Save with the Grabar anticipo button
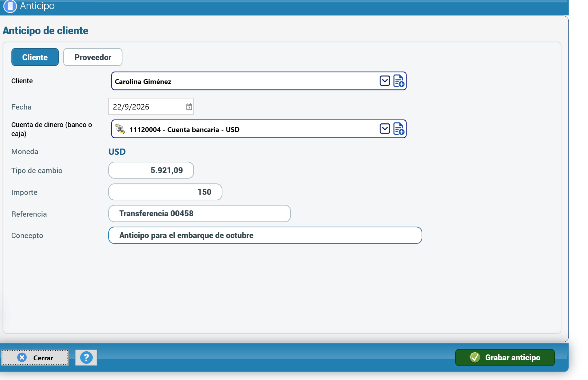This screenshot has height=380, width=588. 505,358
